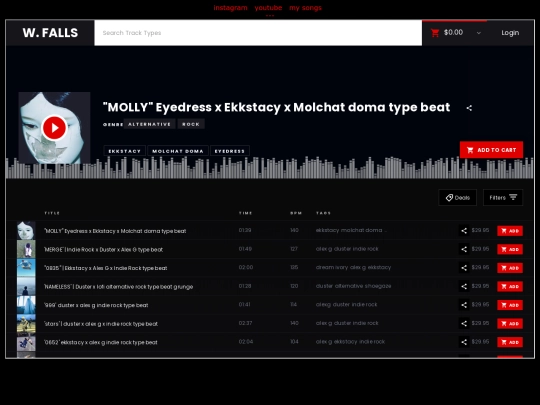This screenshot has height=405, width=540.
Task: Focus the Search Track Types field
Action: (258, 33)
